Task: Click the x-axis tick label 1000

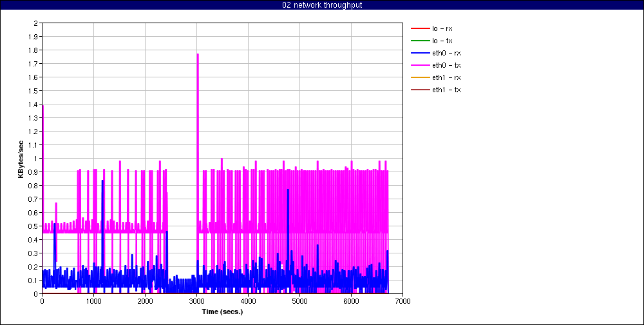Action: 93,300
